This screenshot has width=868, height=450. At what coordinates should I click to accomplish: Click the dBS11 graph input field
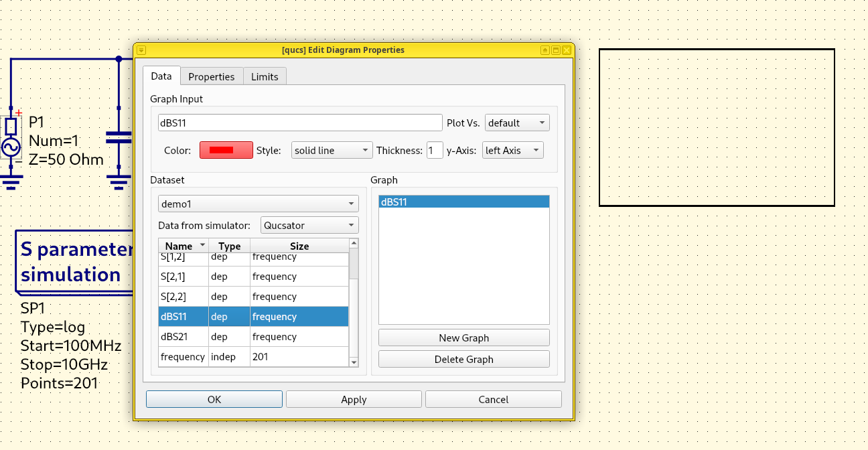click(300, 123)
